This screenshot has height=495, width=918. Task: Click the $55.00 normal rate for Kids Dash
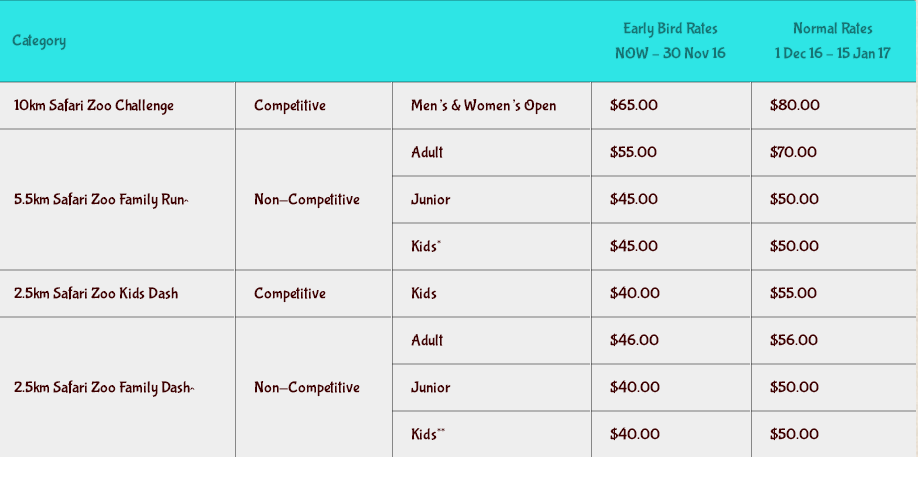click(x=793, y=293)
